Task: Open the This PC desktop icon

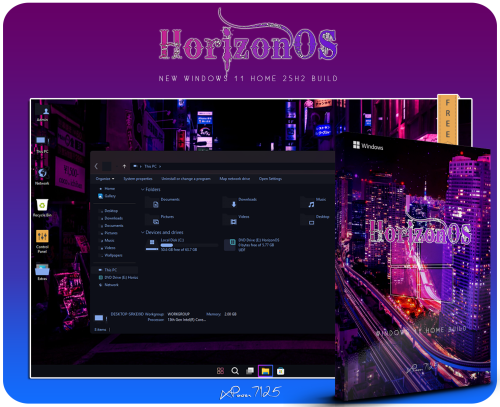Action: (x=42, y=144)
